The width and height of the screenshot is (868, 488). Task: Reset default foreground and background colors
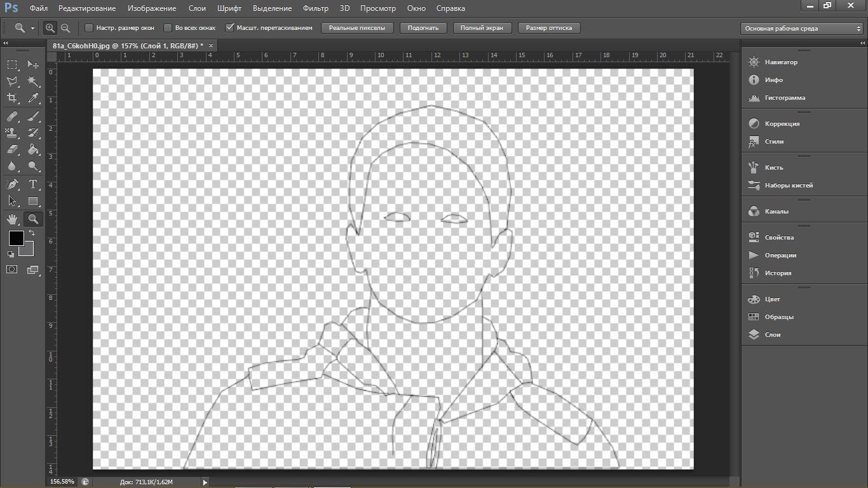pos(10,254)
